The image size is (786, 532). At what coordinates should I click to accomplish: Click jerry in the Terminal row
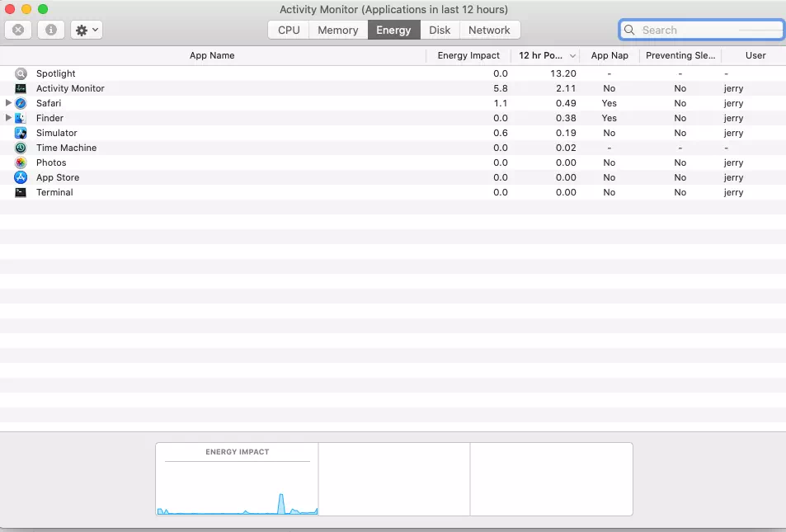point(733,192)
